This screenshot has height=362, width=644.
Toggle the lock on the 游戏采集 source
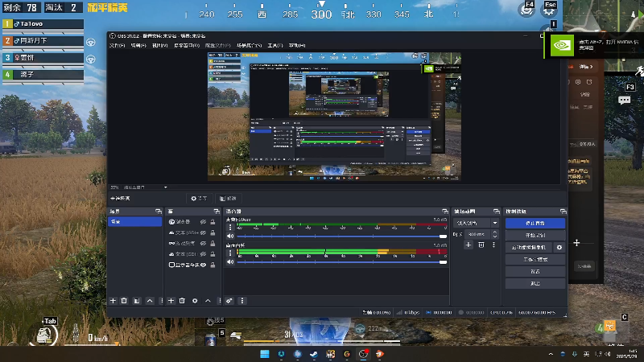(213, 244)
